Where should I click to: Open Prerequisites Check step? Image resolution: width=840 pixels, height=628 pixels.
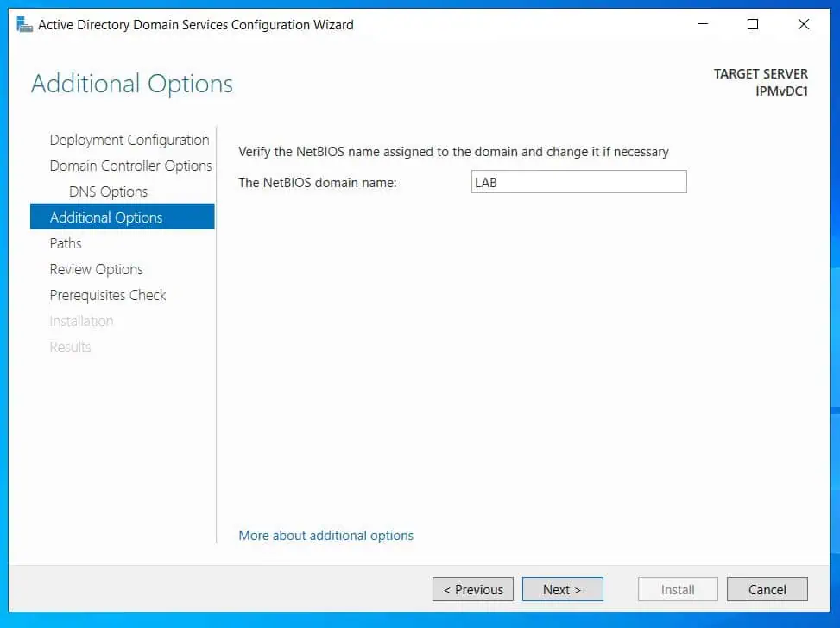click(x=108, y=295)
